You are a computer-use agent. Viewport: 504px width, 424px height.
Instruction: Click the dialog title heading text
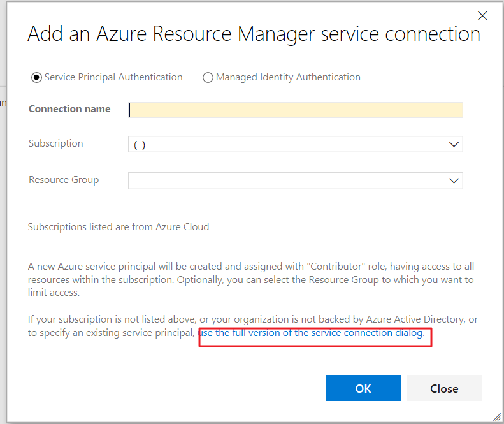[x=254, y=34]
